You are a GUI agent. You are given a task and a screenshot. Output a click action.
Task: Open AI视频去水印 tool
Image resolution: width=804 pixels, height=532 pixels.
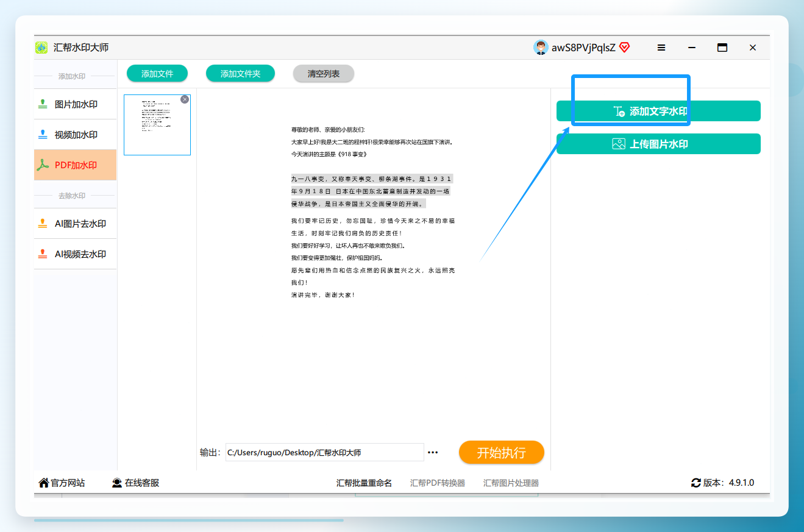pos(75,254)
